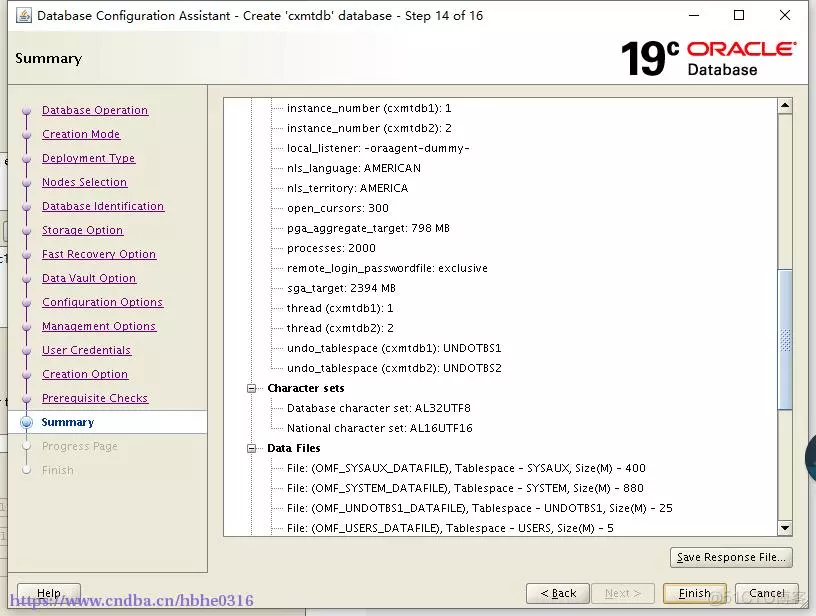
Task: Open Database Identification step
Action: click(x=103, y=206)
